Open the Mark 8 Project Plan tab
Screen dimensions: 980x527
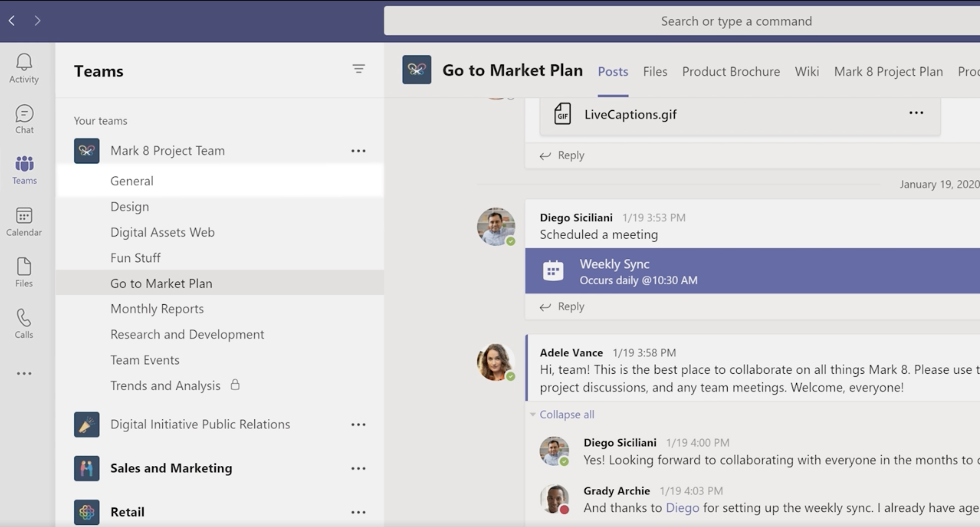coord(888,72)
